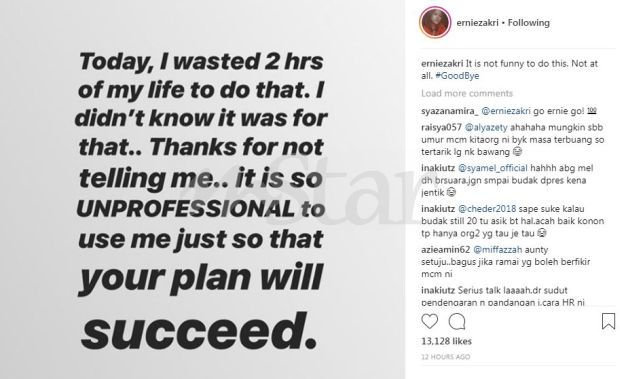Follow the @alyazety mention
The width and height of the screenshot is (620, 379).
(x=486, y=127)
